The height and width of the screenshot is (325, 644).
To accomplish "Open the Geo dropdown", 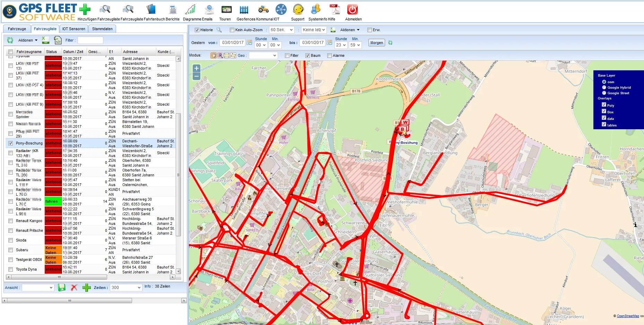I will click(x=263, y=55).
